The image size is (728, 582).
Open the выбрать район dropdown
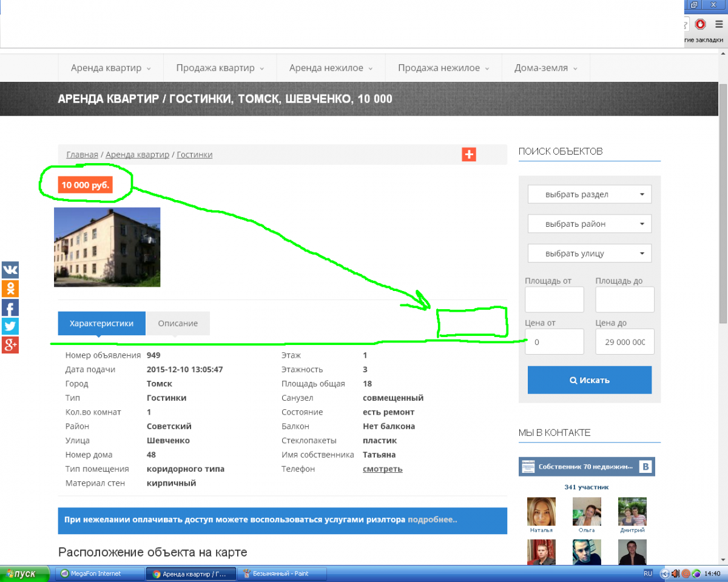pyautogui.click(x=590, y=224)
